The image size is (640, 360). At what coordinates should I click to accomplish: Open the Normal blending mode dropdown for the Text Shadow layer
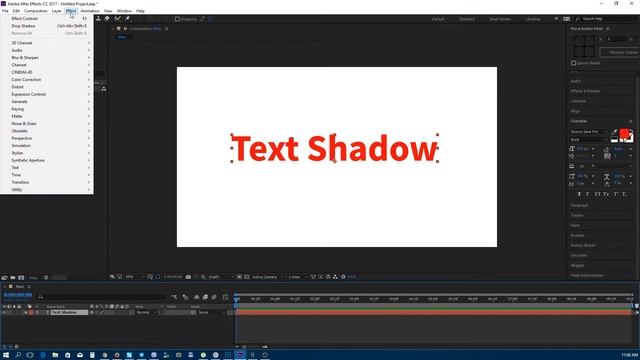[x=146, y=313]
